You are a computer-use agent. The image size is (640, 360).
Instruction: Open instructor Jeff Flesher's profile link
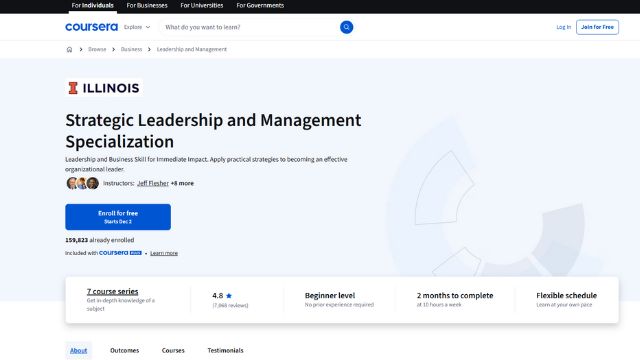click(153, 183)
